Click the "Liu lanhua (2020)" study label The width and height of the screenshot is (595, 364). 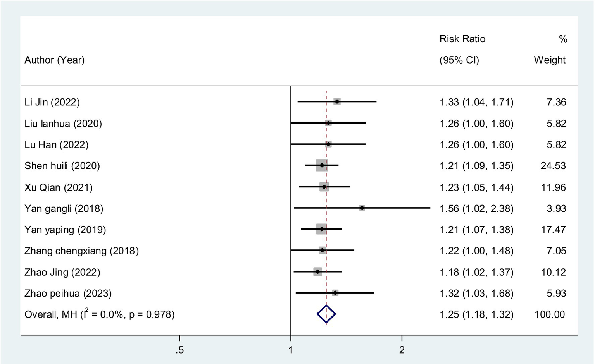[x=63, y=124]
